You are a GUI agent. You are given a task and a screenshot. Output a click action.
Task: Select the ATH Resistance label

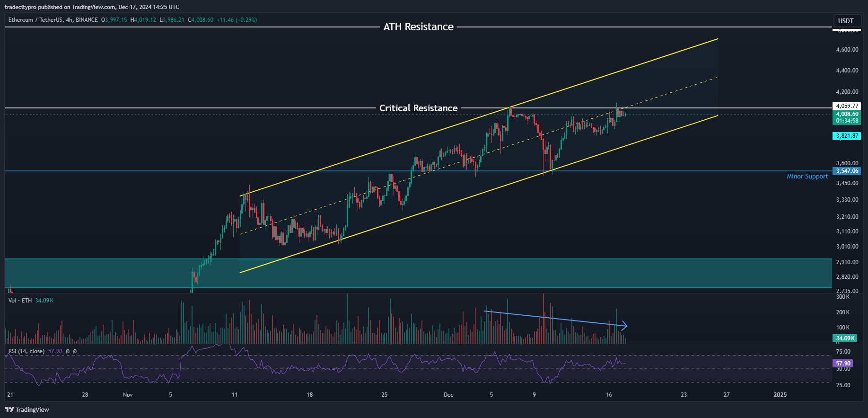[x=418, y=27]
